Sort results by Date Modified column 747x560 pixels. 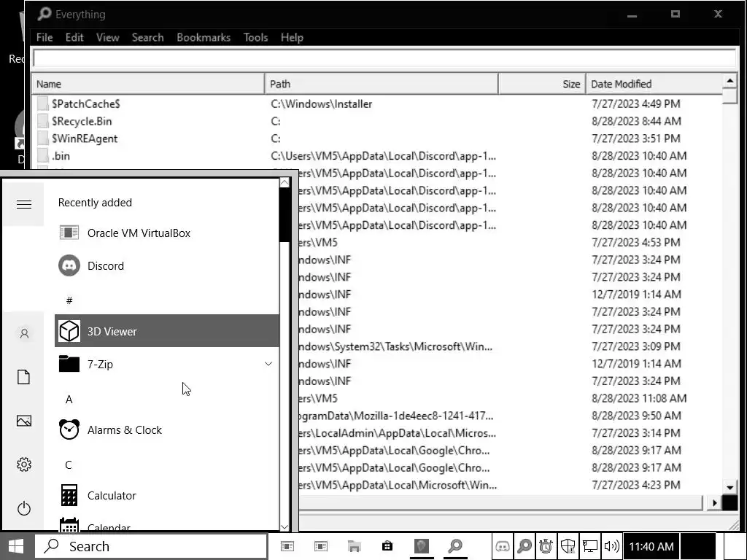[x=654, y=84]
